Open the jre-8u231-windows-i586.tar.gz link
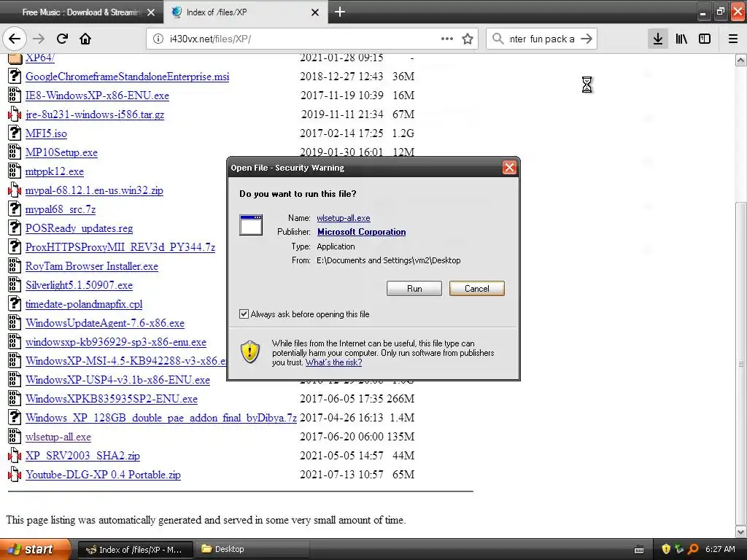The width and height of the screenshot is (747, 560). pos(95,114)
